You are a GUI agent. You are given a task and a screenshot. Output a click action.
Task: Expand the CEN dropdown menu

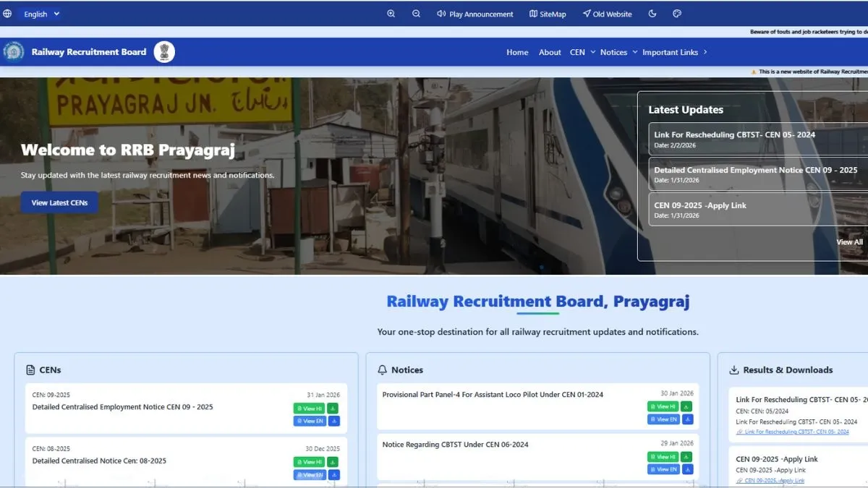[582, 52]
